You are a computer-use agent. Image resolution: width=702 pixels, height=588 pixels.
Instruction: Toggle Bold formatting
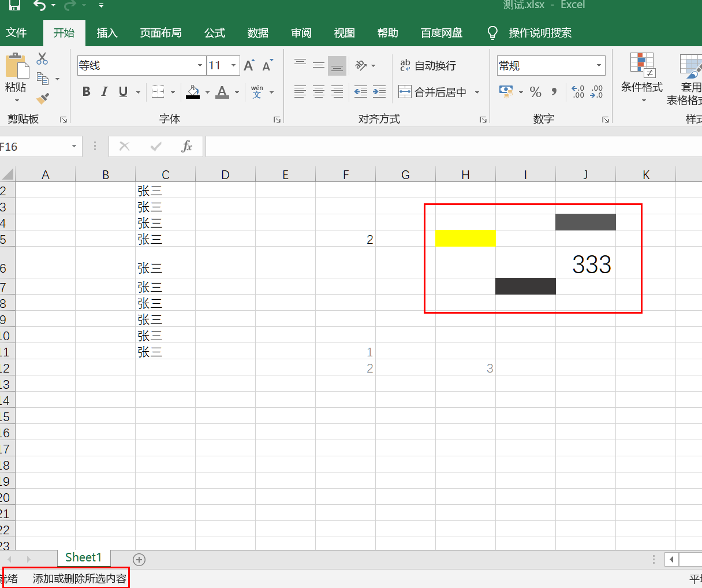pyautogui.click(x=87, y=92)
